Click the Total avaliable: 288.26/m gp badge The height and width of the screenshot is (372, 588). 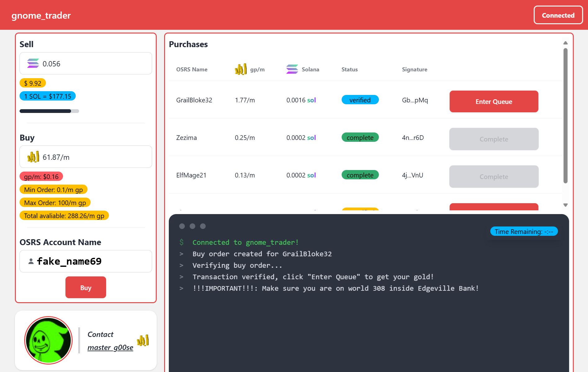coord(64,216)
